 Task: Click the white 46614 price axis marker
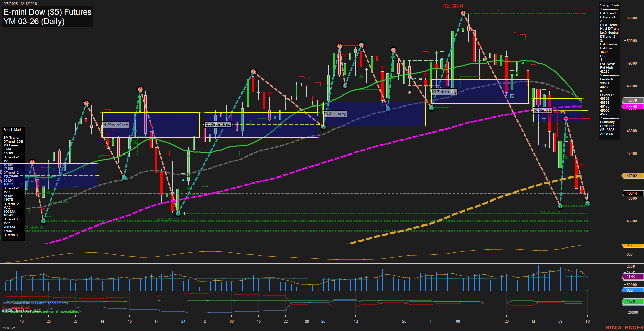pyautogui.click(x=631, y=193)
